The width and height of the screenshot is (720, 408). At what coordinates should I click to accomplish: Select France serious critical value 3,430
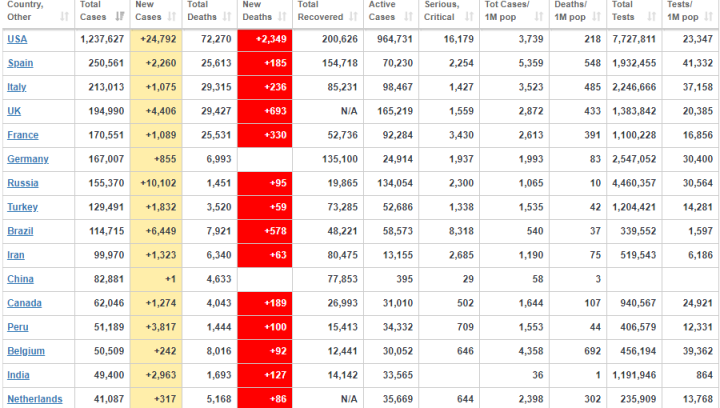[x=461, y=135]
